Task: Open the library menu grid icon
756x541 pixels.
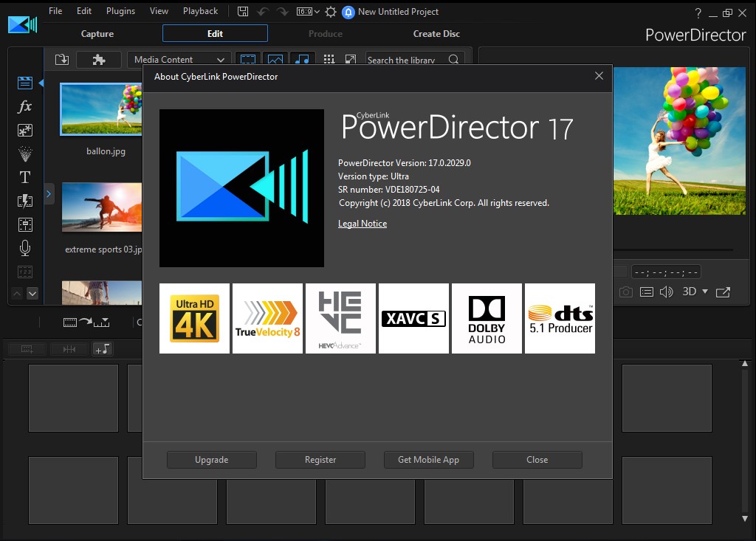Action: 329,59
